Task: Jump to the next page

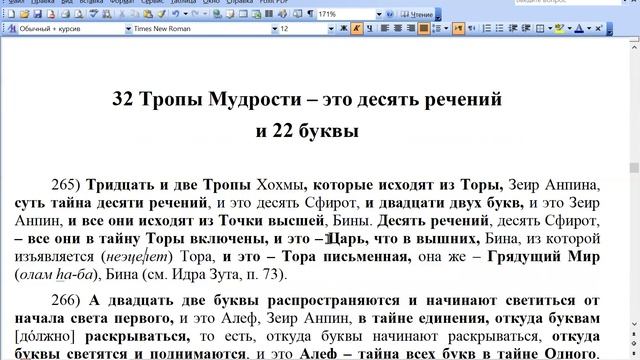Action: 634,352
